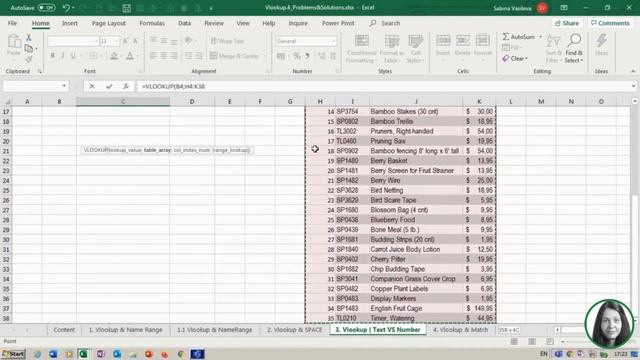Open the font size dropdown

116,41
